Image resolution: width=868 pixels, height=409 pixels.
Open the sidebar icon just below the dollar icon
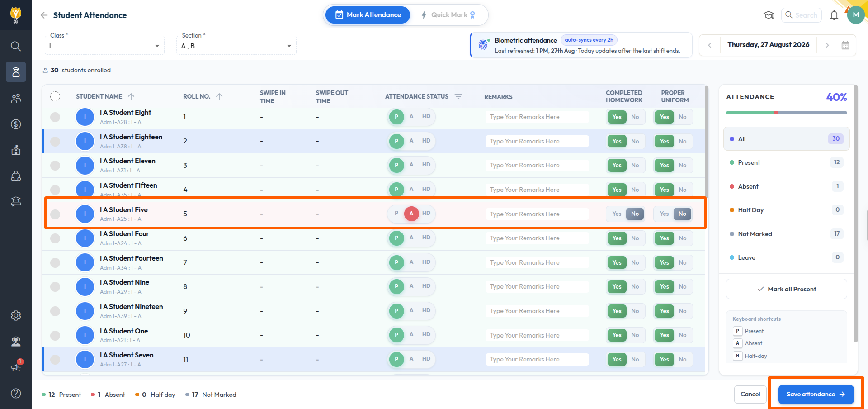click(16, 150)
